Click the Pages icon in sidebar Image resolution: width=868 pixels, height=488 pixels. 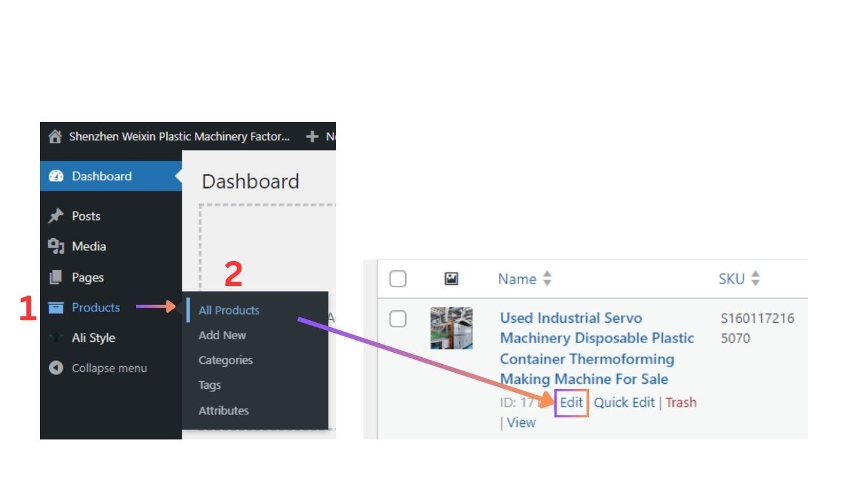pyautogui.click(x=56, y=278)
